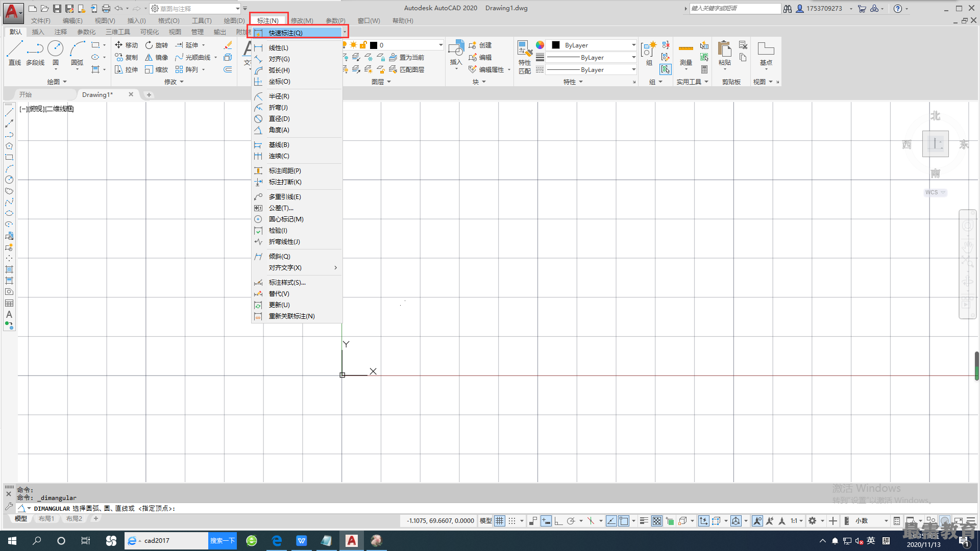Image resolution: width=980 pixels, height=551 pixels.
Task: Open the Autodesk App Store cart icon
Action: point(862,8)
